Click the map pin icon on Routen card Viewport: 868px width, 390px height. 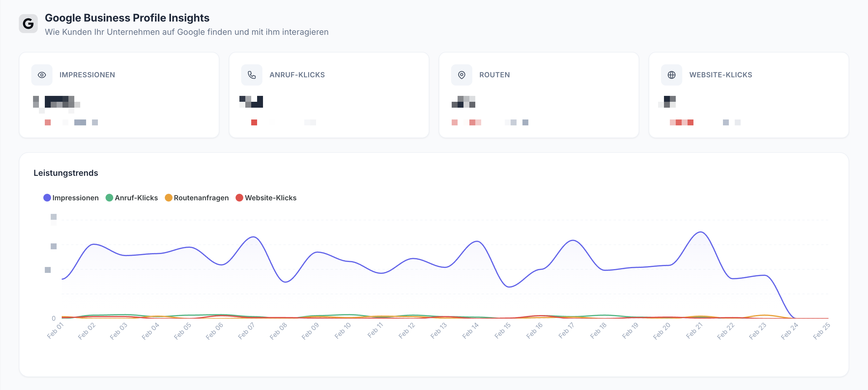pos(462,75)
